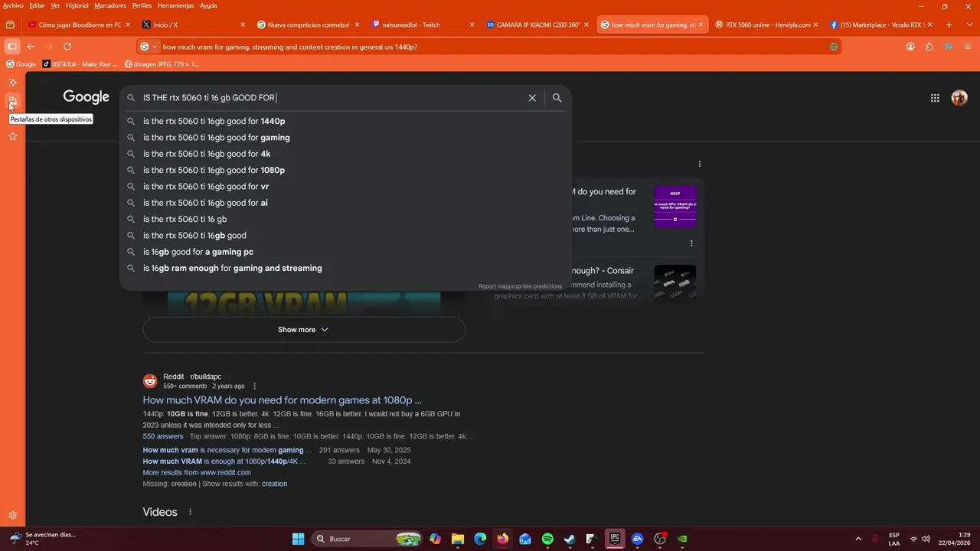Open the Google account avatar
Screen dimensions: 980x551
click(959, 98)
